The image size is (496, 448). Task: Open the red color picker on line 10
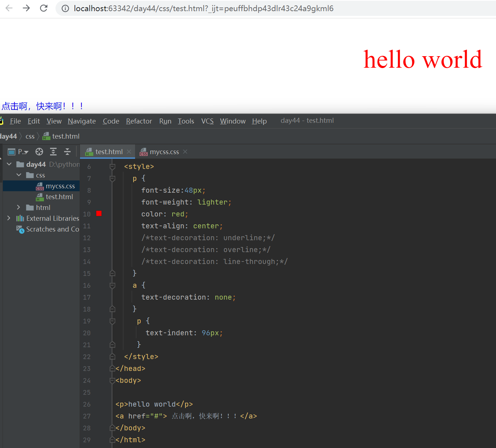pos(99,214)
